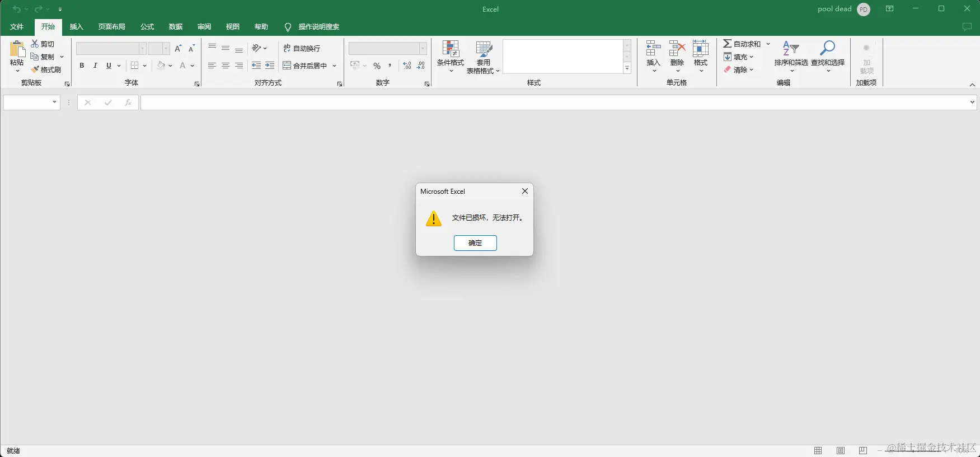Screen dimensions: 980x457
Task: Close the Microsoft Excel error dialog
Action: [x=525, y=191]
